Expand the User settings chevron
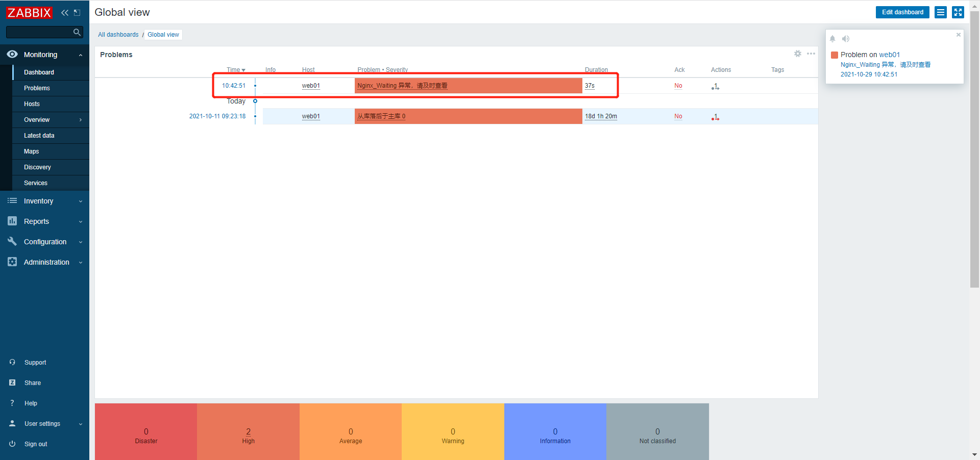The width and height of the screenshot is (980, 460). tap(81, 424)
